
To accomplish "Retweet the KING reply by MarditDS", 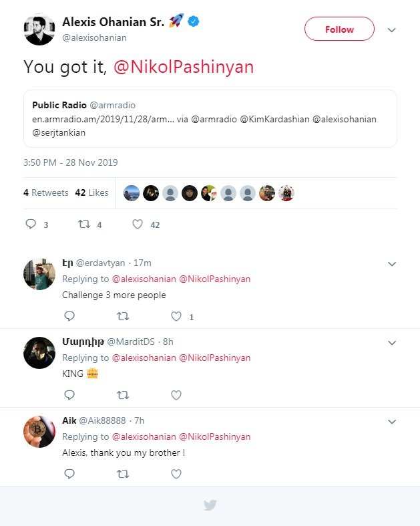I will coord(123,395).
